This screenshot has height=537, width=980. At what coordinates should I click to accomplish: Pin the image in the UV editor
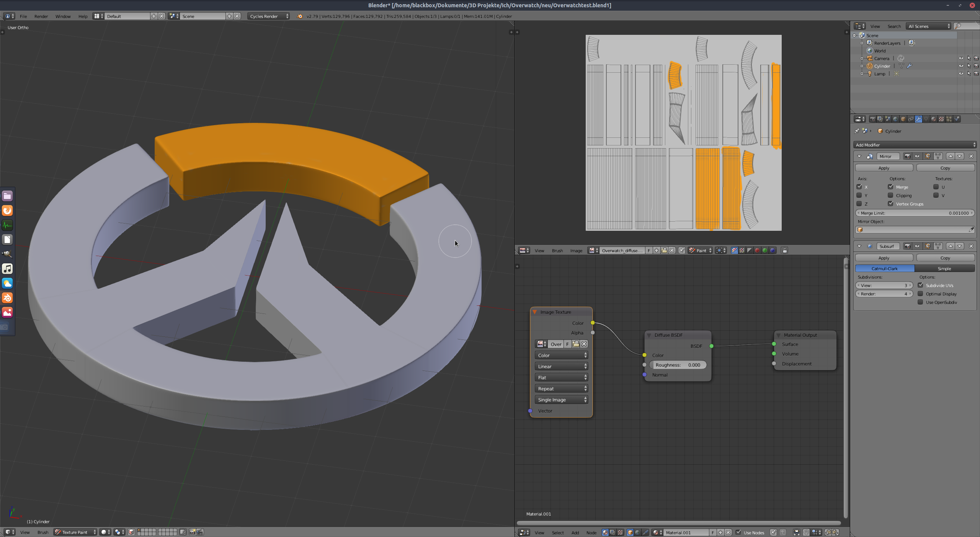point(682,250)
